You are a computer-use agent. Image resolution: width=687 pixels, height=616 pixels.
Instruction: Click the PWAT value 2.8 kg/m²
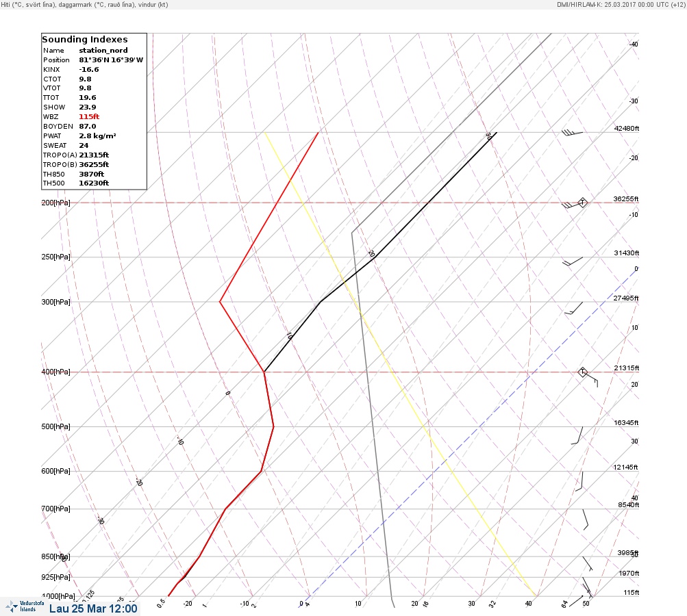point(98,136)
